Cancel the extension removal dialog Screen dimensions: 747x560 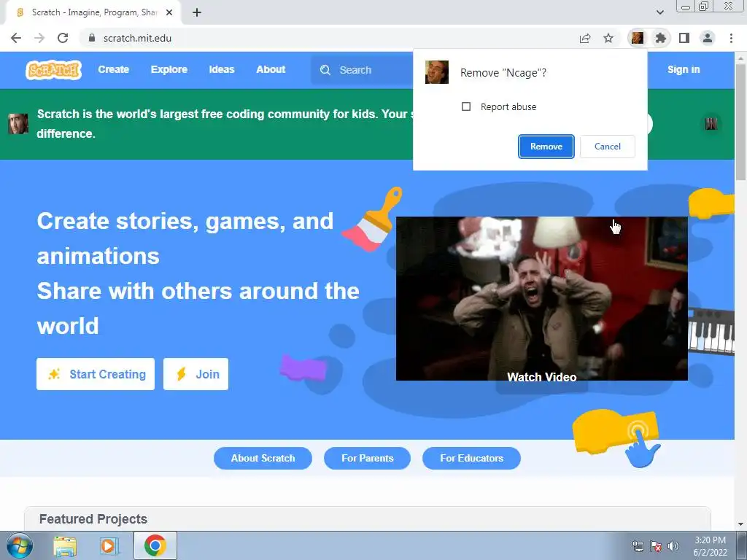click(x=608, y=146)
